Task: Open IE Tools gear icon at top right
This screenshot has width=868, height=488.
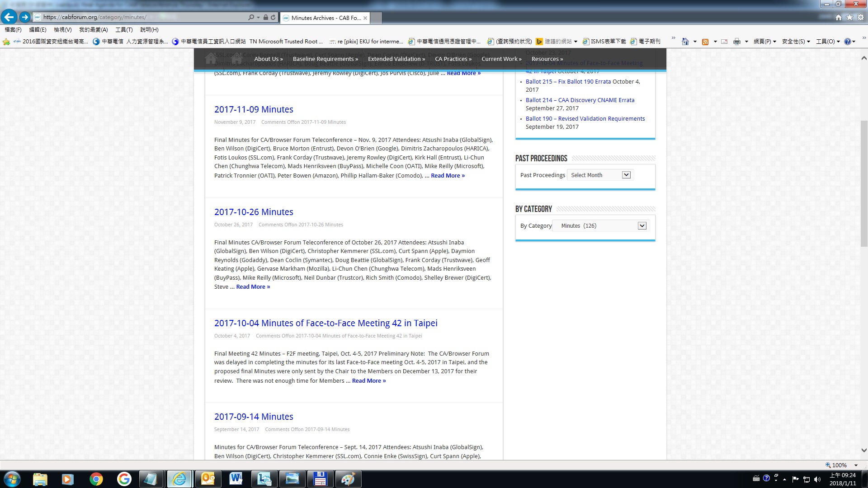Action: pos(861,17)
